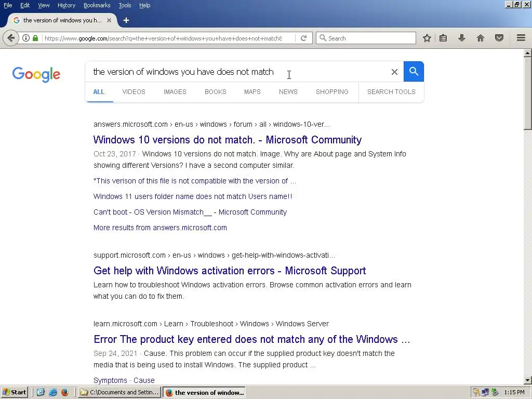
Task: Open 'Error The product key entered' result
Action: point(252,339)
